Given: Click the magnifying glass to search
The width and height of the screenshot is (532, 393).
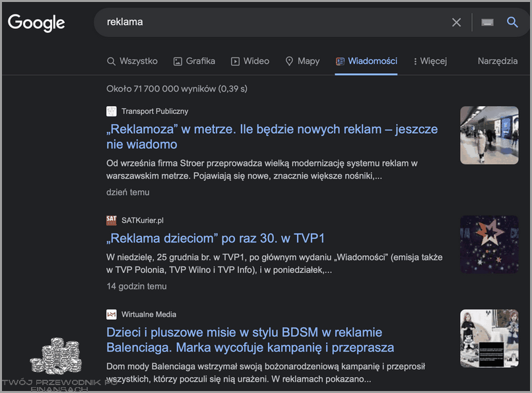Looking at the screenshot, I should [x=512, y=22].
